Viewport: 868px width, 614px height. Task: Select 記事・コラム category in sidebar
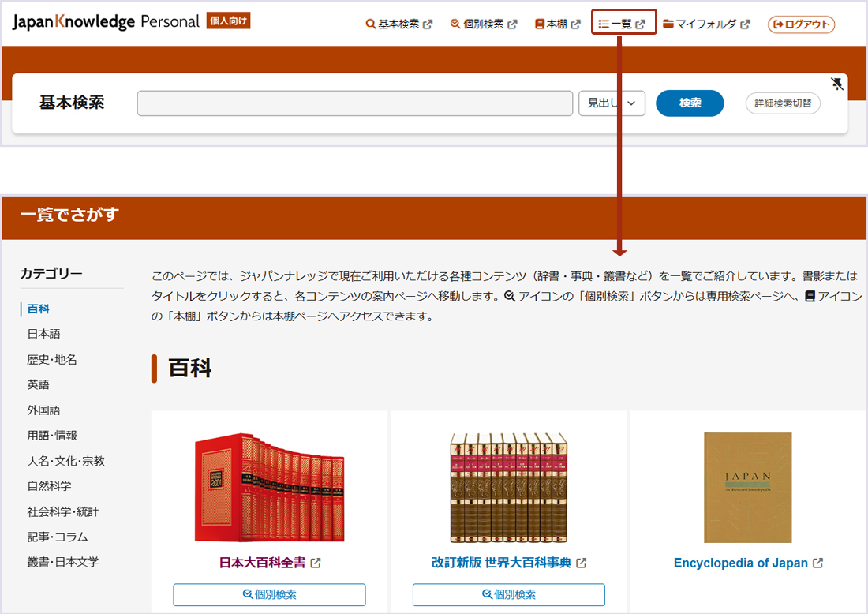click(x=58, y=537)
